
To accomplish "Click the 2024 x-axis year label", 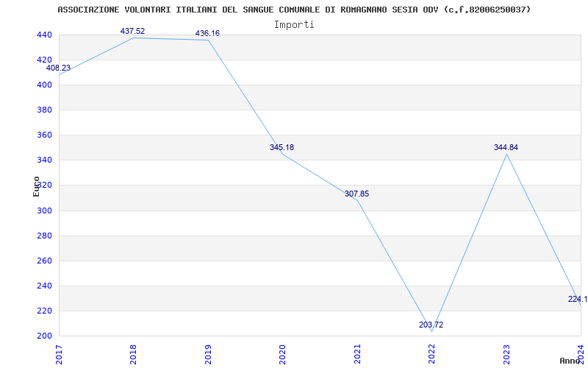I will point(581,354).
